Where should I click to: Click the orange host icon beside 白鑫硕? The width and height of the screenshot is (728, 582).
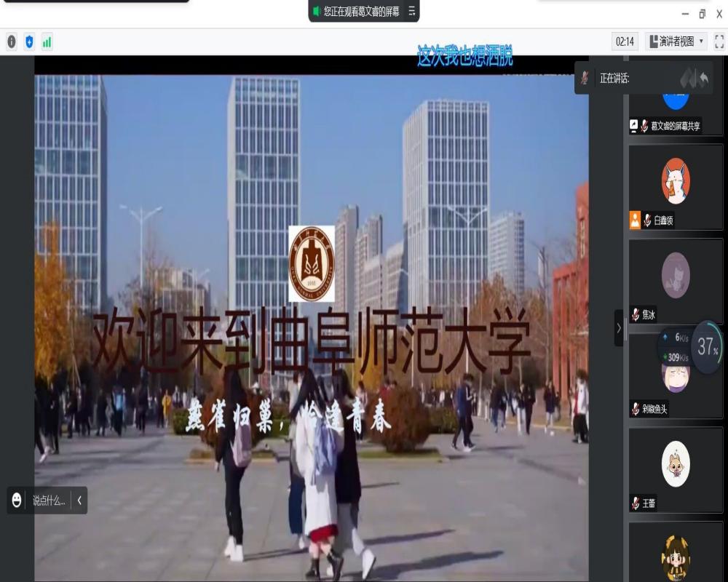[635, 220]
